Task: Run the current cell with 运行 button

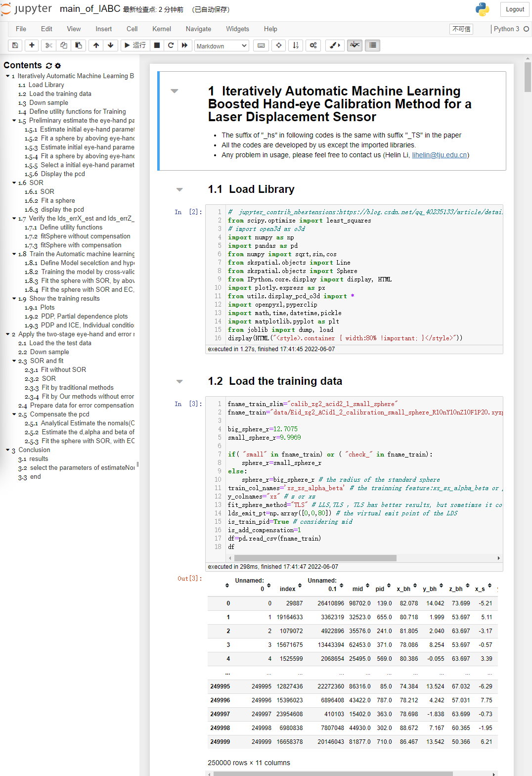Action: click(x=135, y=46)
